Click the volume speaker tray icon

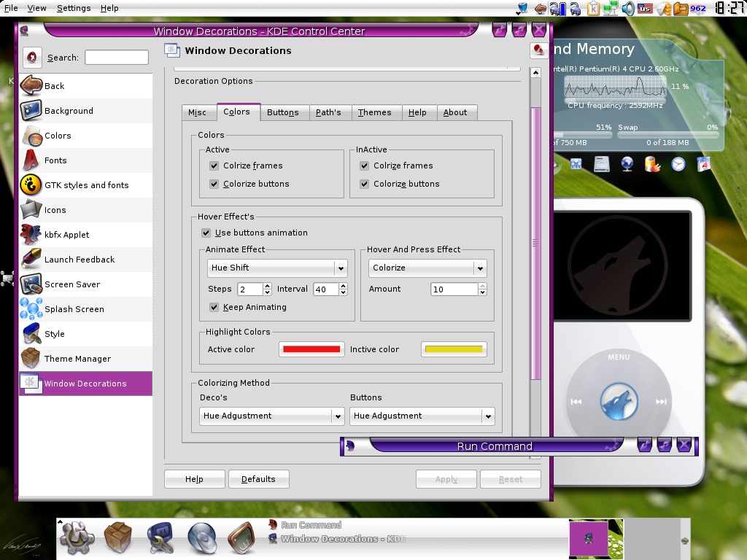click(628, 8)
